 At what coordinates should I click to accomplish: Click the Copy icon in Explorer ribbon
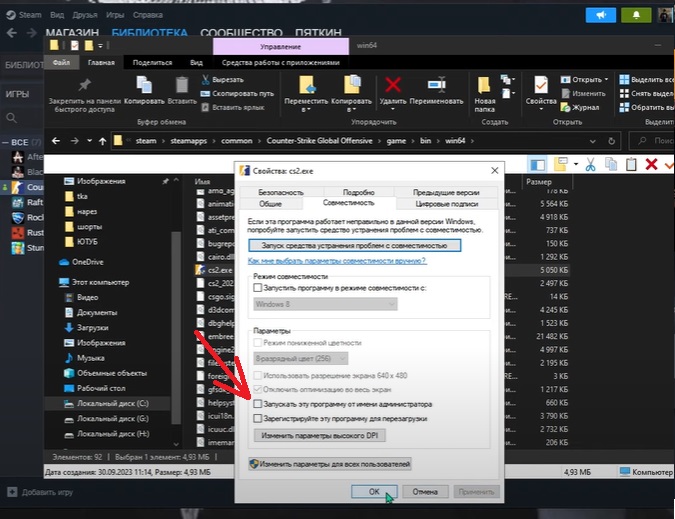[144, 84]
